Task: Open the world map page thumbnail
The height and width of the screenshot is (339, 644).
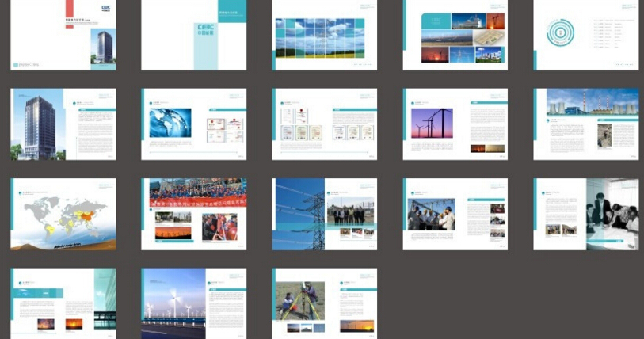Action: point(63,214)
